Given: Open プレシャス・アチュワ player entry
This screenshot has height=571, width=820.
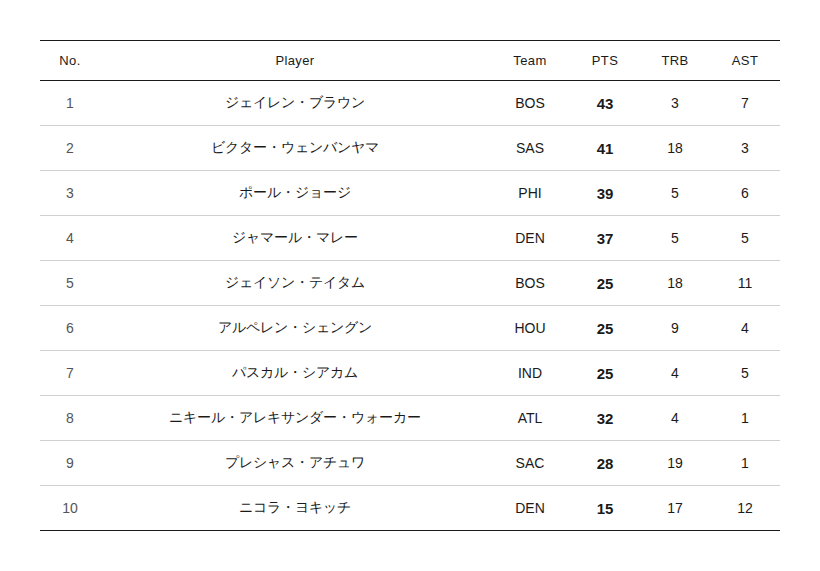Looking at the screenshot, I should 295,463.
